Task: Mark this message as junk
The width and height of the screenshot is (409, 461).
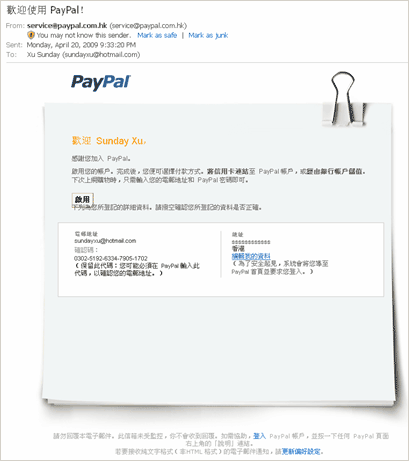Action: 208,35
